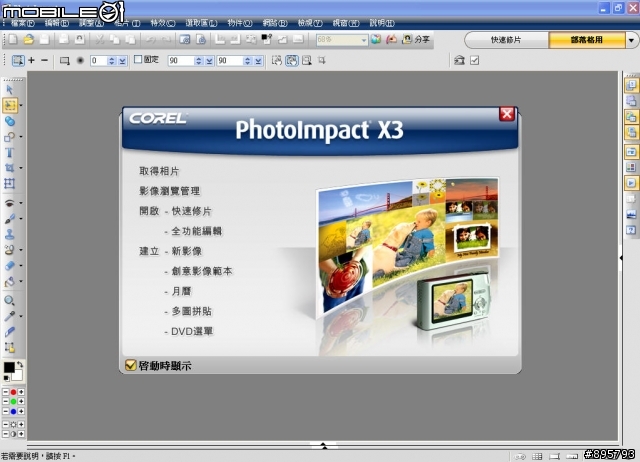Open the workspace mode dropdown arrow
Viewport: 640px width, 462px height.
tap(632, 40)
